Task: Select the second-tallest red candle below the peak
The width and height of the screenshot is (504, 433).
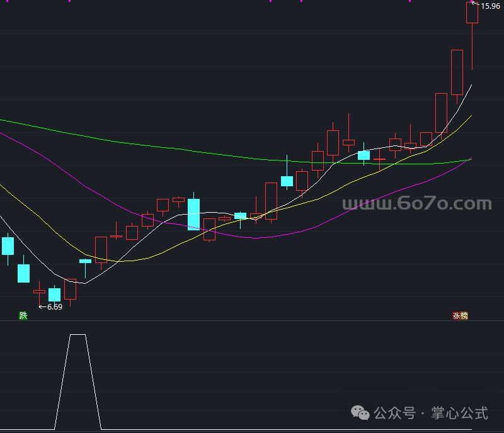Action: click(x=457, y=72)
